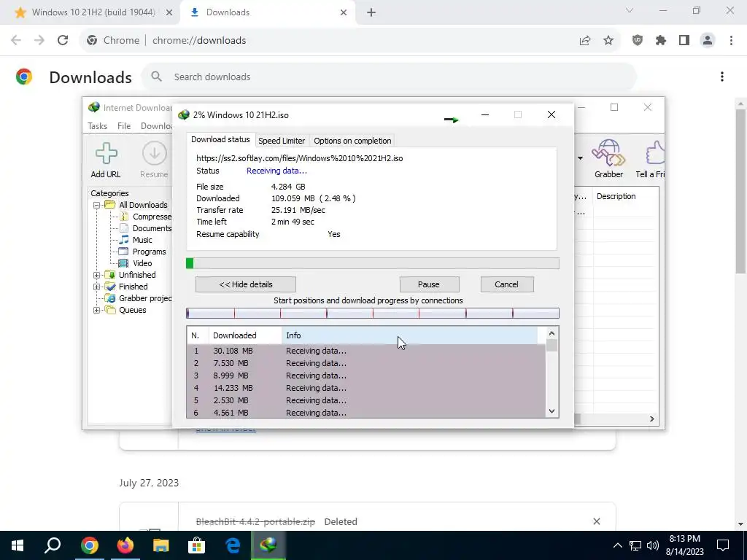Image resolution: width=747 pixels, height=560 pixels.
Task: Bookmark this page with the star icon
Action: (x=608, y=41)
